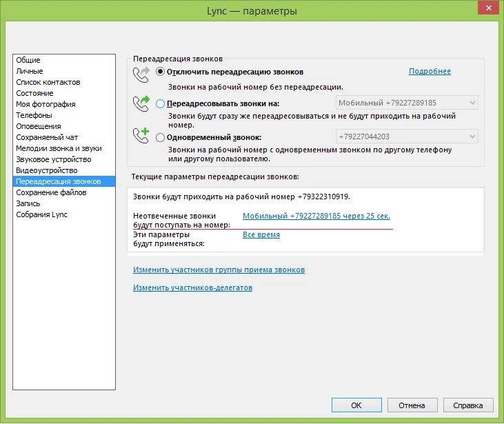Viewport: 504px width, 424px height.
Task: Click the text Звонки на рабочий номер без переадресации
Action: click(256, 87)
